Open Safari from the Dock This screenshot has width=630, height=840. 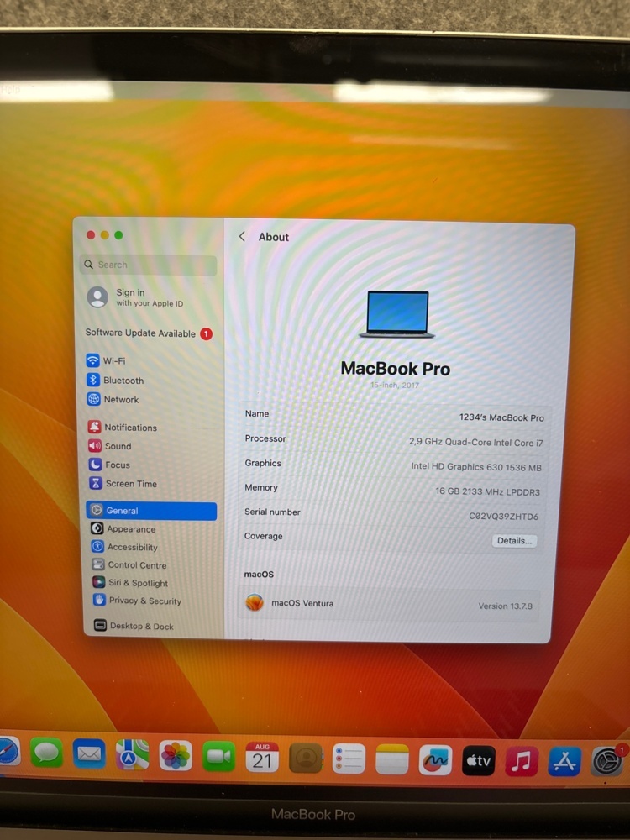(8, 751)
